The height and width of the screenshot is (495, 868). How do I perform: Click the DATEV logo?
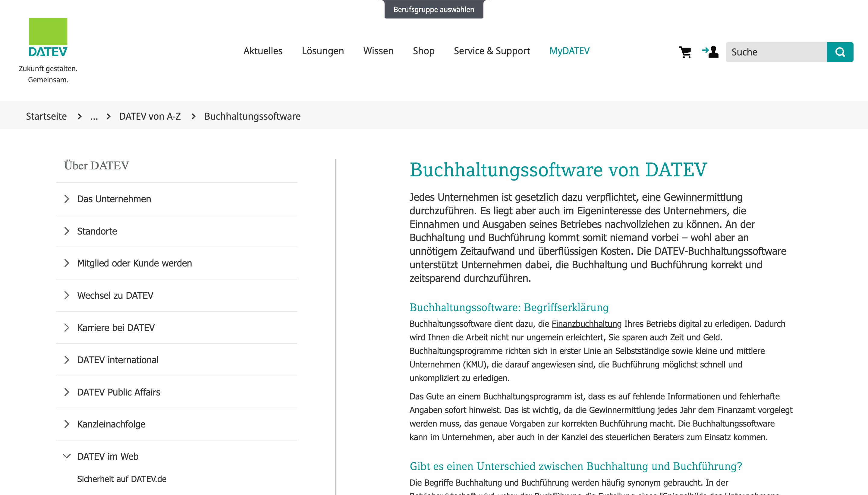[x=48, y=37]
